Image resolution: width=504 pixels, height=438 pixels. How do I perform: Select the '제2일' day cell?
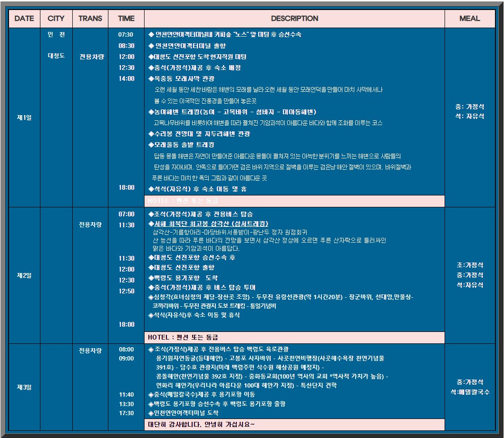tap(24, 276)
